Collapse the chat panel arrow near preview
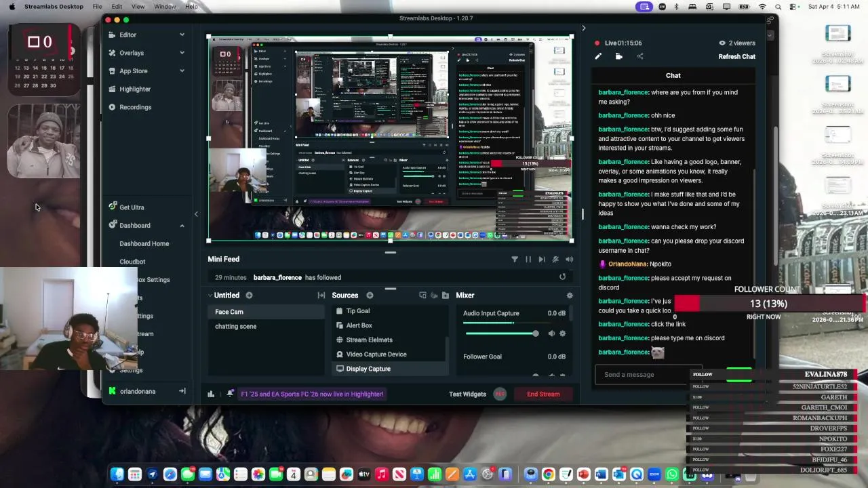Image resolution: width=868 pixels, height=488 pixels. (583, 28)
